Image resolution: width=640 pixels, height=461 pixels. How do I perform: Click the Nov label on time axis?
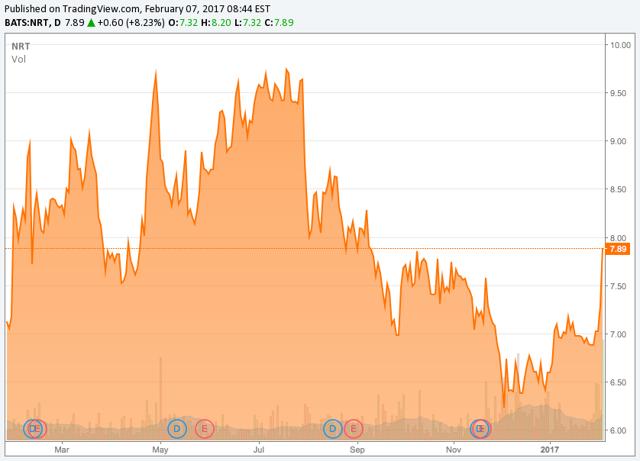coord(453,450)
